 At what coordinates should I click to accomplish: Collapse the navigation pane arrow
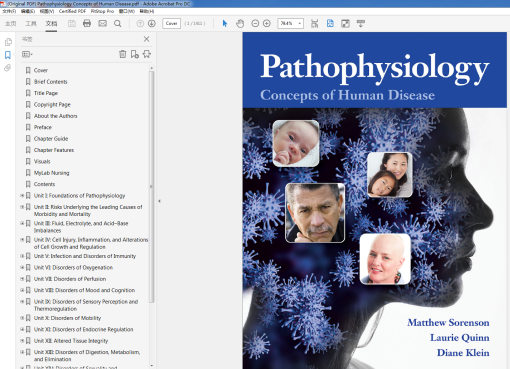[x=159, y=201]
